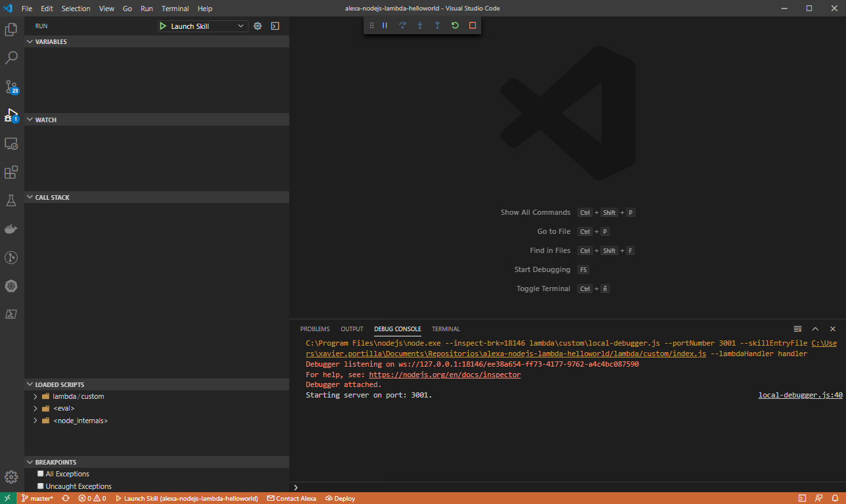Click Step Over in debug toolbar

tap(402, 26)
